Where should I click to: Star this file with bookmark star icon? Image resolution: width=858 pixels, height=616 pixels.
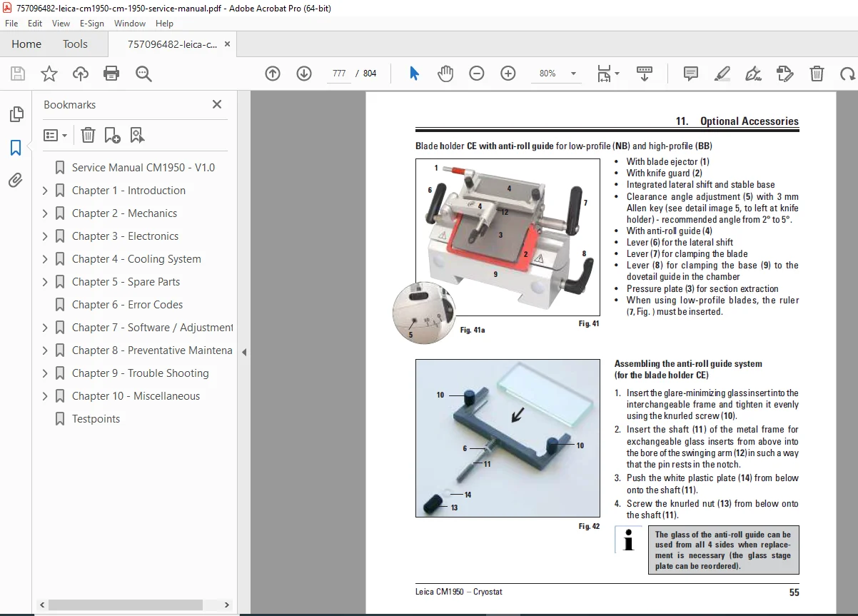[x=49, y=74]
